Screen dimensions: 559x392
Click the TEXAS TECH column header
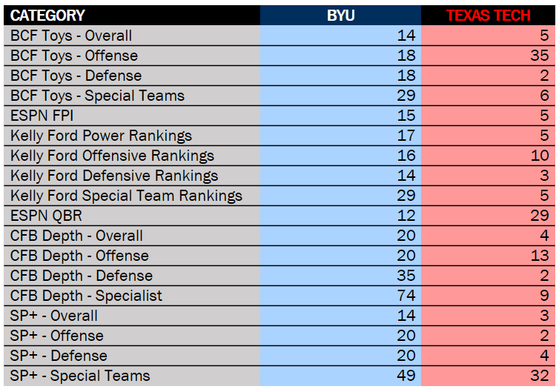pyautogui.click(x=489, y=16)
